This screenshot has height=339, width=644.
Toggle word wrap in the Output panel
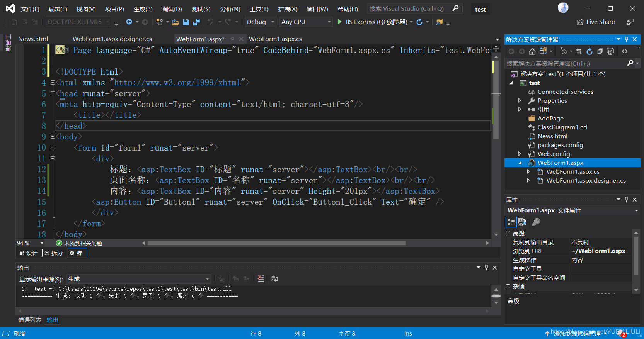275,279
